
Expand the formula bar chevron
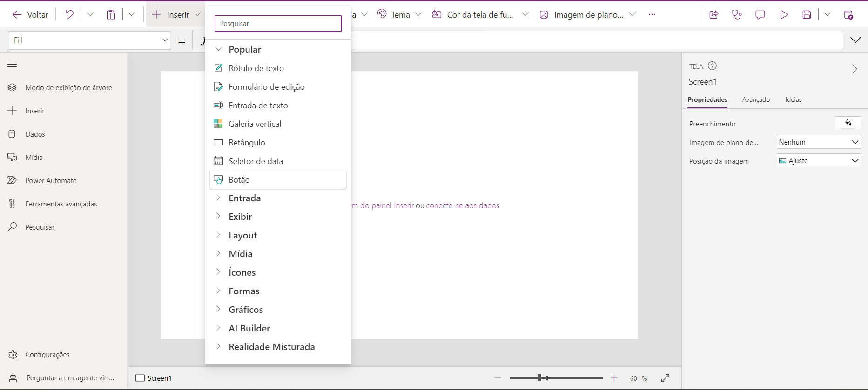[855, 40]
